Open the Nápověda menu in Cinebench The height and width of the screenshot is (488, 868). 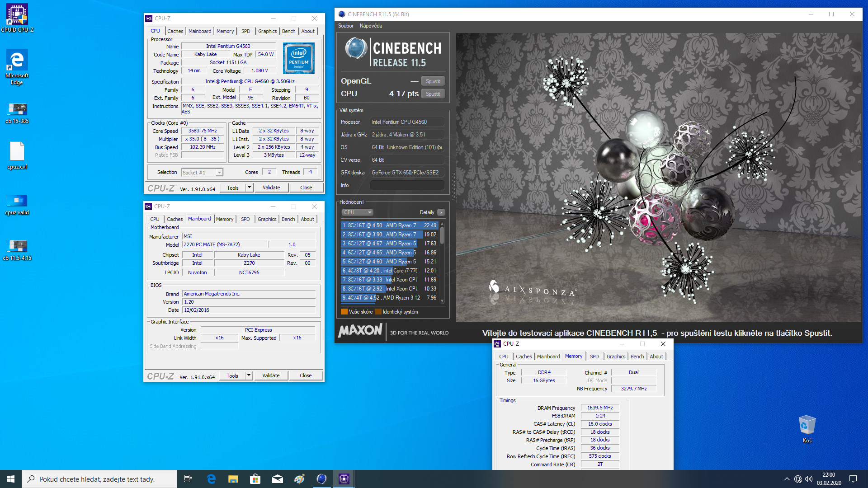click(x=371, y=26)
